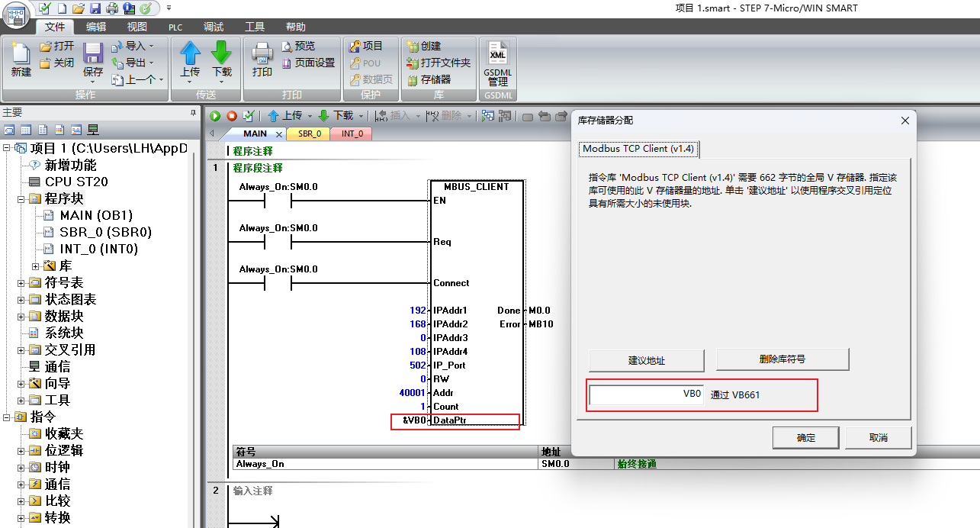Click the red Stop PLC icon
Screen dimensions: 980x528
pyautogui.click(x=232, y=116)
